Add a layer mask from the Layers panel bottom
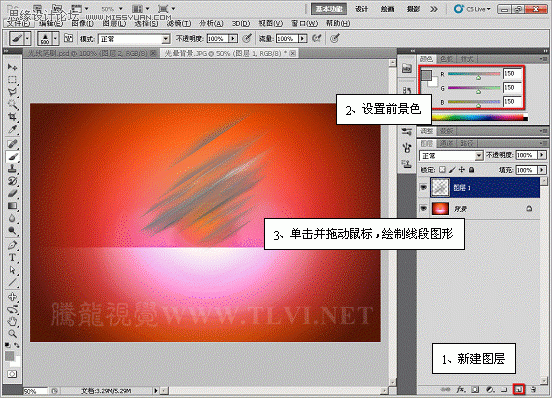The height and width of the screenshot is (398, 552). [475, 389]
